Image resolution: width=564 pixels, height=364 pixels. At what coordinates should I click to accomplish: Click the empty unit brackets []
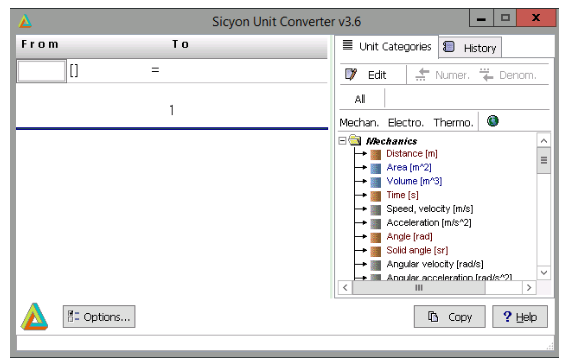pyautogui.click(x=74, y=70)
